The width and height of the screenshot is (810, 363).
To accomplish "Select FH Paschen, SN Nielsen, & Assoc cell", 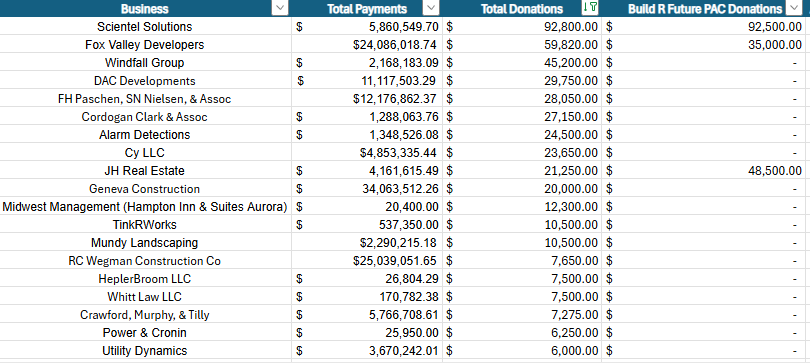I will (145, 99).
